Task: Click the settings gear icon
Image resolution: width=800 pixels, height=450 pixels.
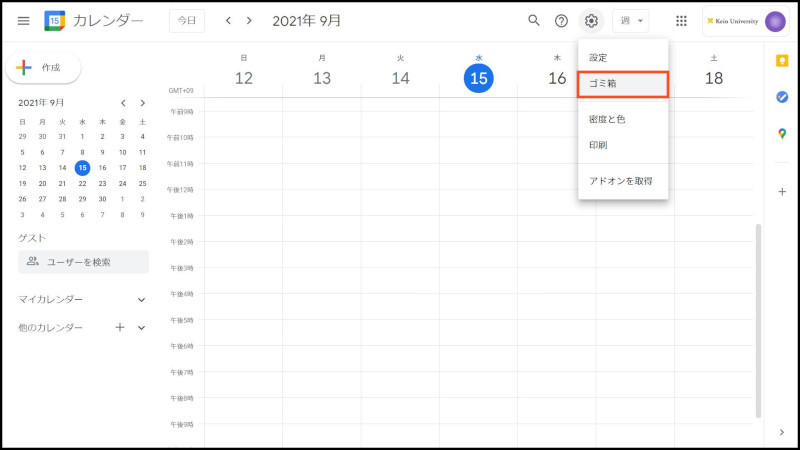Action: (591, 20)
